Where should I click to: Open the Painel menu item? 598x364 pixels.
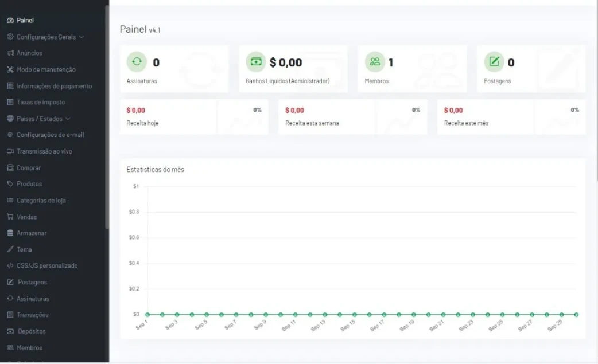pos(25,21)
